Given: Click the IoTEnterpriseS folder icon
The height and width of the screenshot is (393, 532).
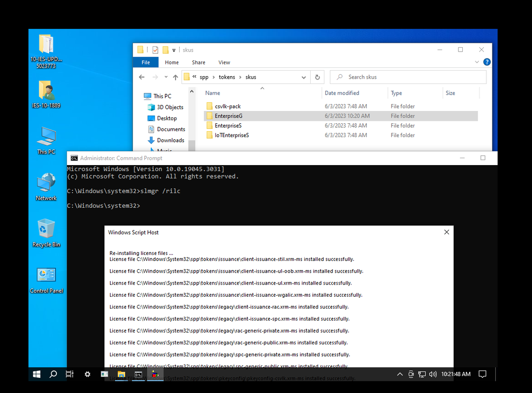Looking at the screenshot, I should pyautogui.click(x=210, y=135).
